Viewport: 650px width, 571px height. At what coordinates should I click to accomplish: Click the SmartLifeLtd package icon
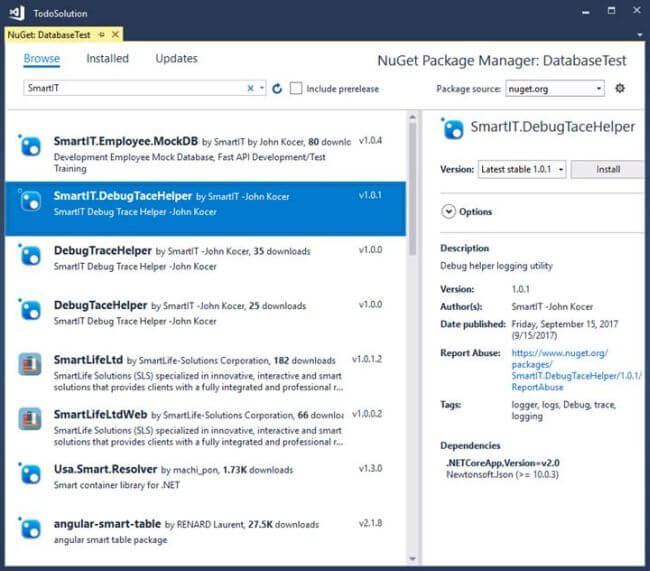[30, 364]
